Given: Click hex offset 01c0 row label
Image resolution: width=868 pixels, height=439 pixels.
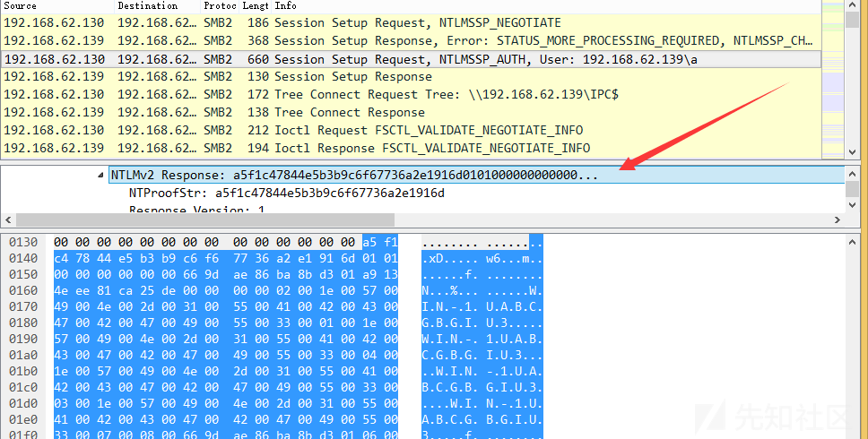Looking at the screenshot, I should pos(23,387).
